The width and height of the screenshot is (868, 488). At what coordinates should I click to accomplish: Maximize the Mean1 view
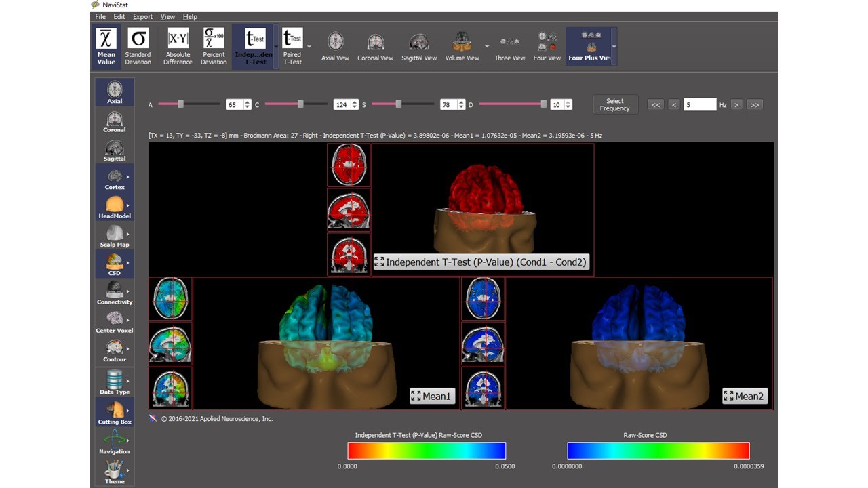(x=432, y=396)
